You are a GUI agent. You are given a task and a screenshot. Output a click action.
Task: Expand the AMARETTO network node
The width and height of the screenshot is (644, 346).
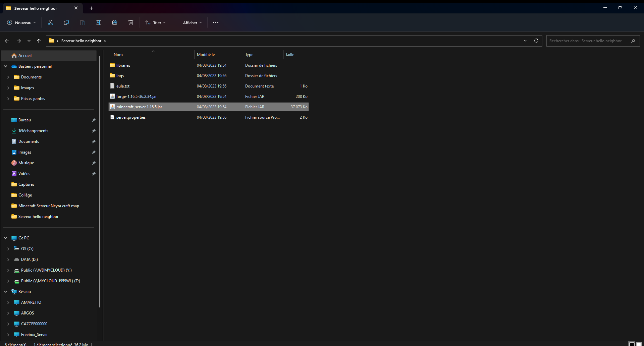[x=8, y=302]
